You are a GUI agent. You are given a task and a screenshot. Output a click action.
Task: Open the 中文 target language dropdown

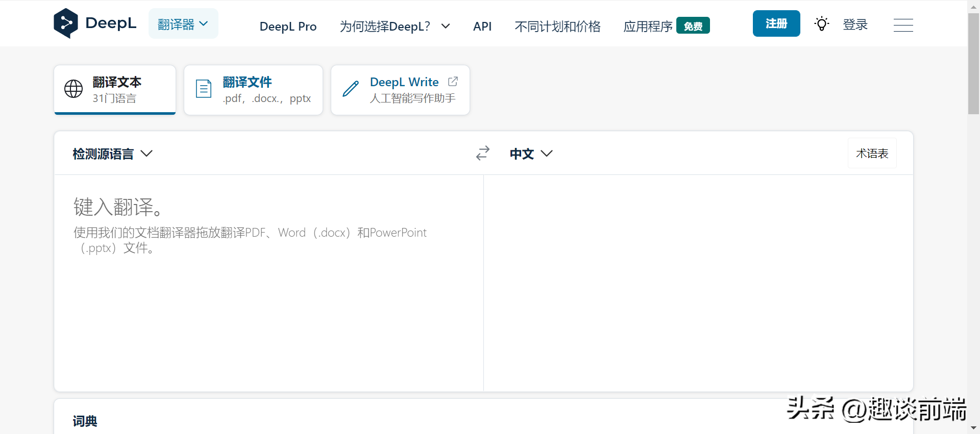531,154
